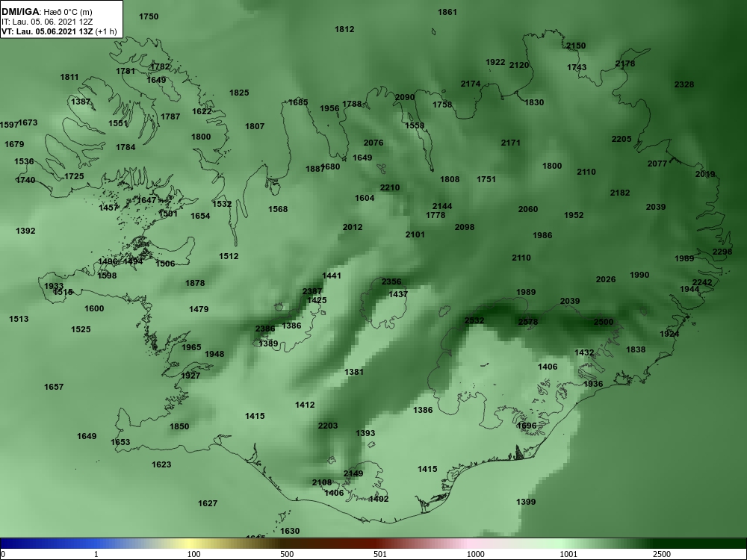Click the map value 1838
Screen dimensions: 747x560
click(636, 349)
